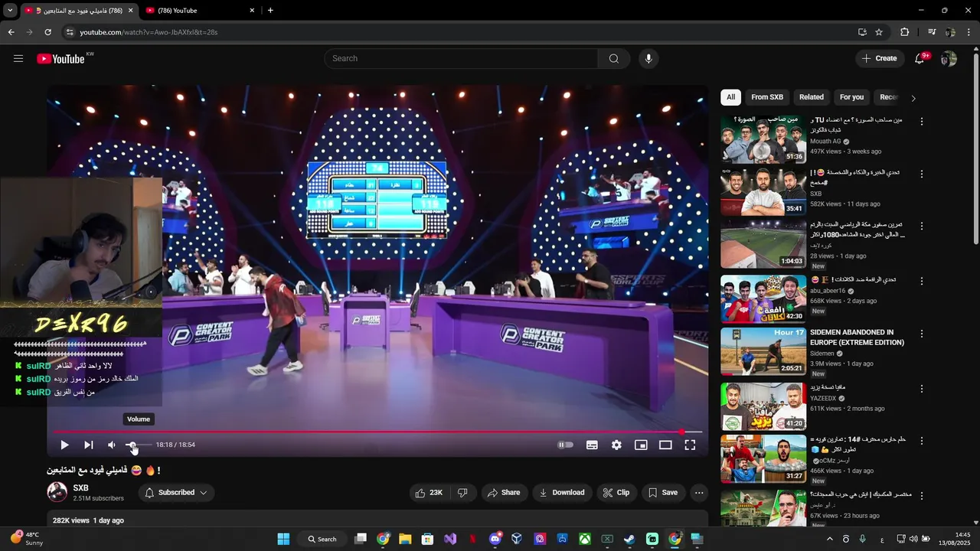This screenshot has width=980, height=551.
Task: Select the For you chip
Action: click(851, 97)
